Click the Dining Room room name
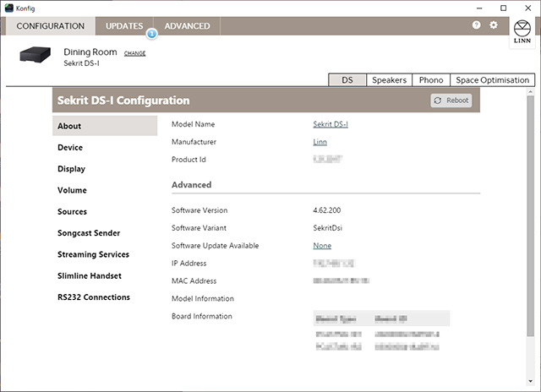The image size is (541, 392). [90, 52]
